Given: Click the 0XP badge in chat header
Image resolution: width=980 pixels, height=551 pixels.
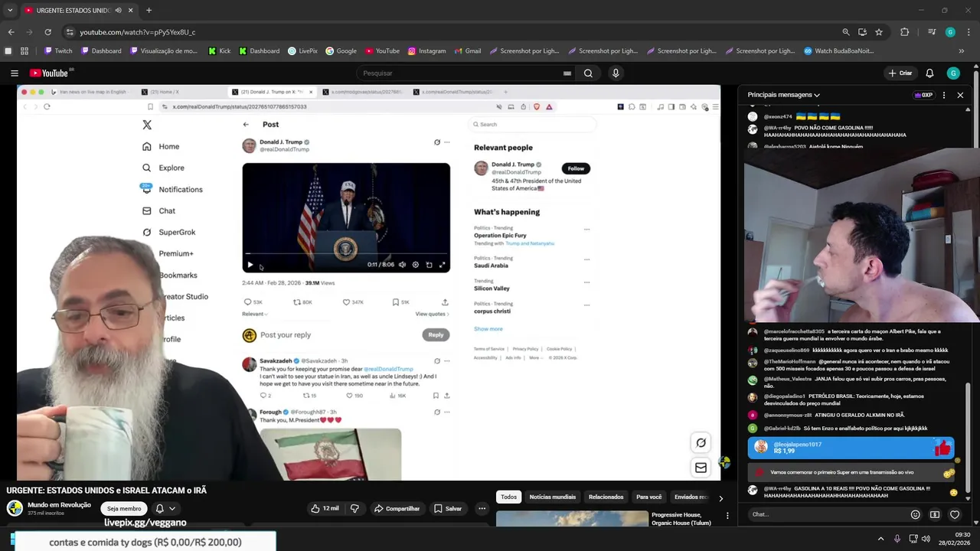Looking at the screenshot, I should click(923, 95).
